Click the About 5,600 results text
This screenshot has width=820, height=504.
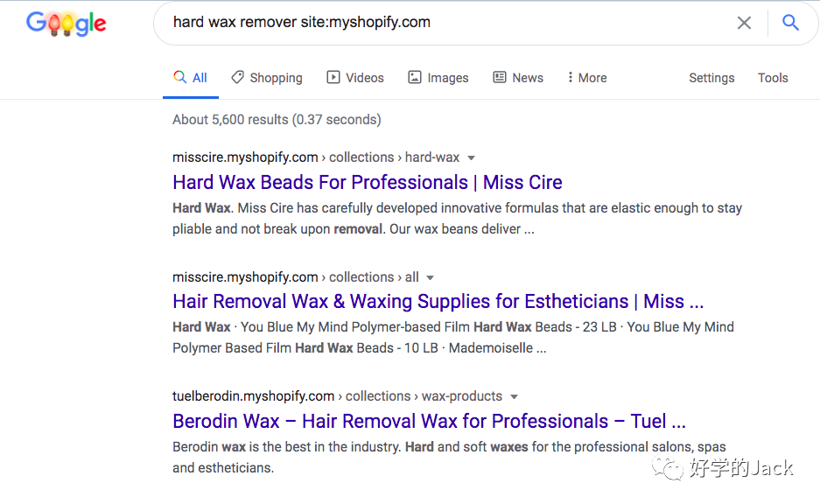[277, 120]
